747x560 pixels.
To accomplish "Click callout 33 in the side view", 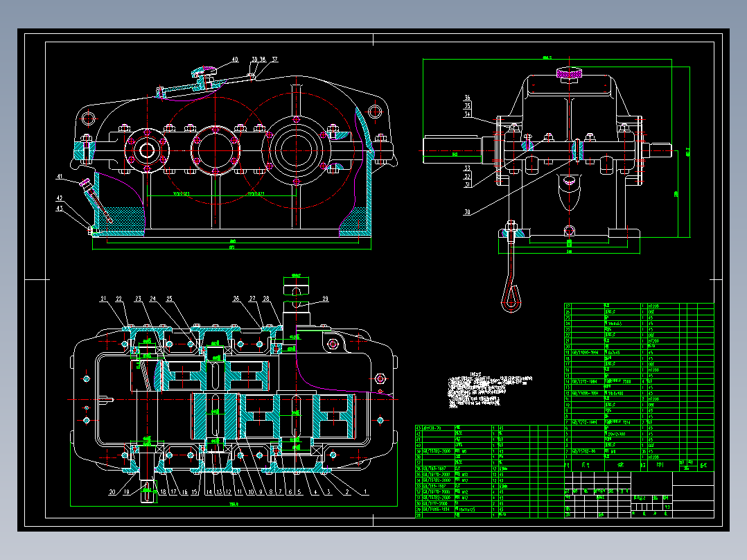I will coord(467,168).
